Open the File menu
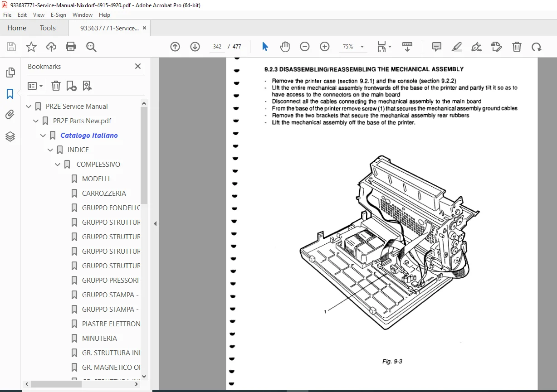The image size is (557, 392). click(x=7, y=15)
